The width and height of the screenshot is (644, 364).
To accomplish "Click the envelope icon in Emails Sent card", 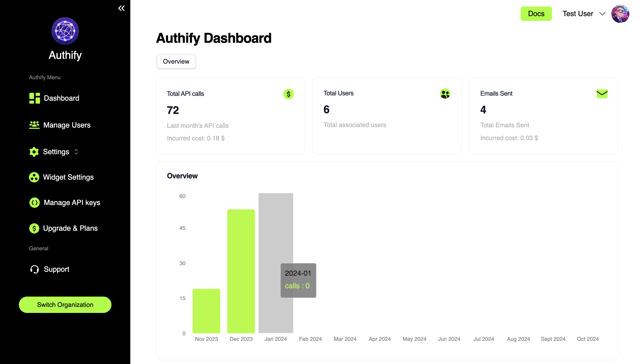I will pos(602,94).
